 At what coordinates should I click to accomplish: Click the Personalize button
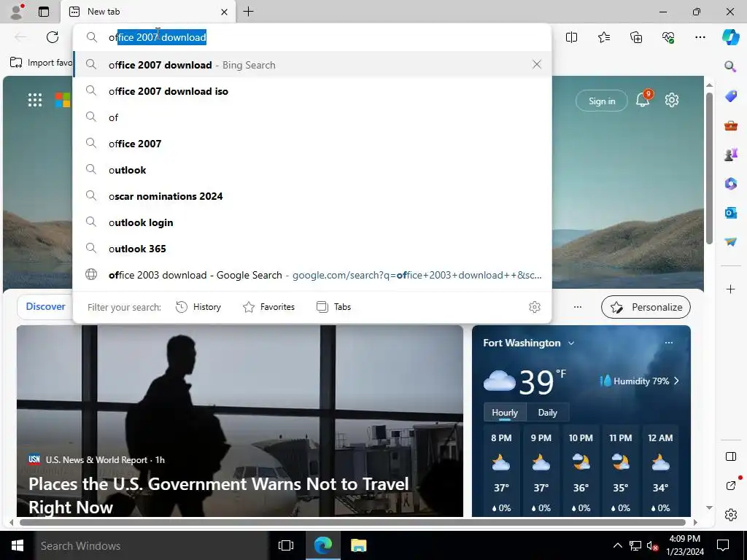646,307
